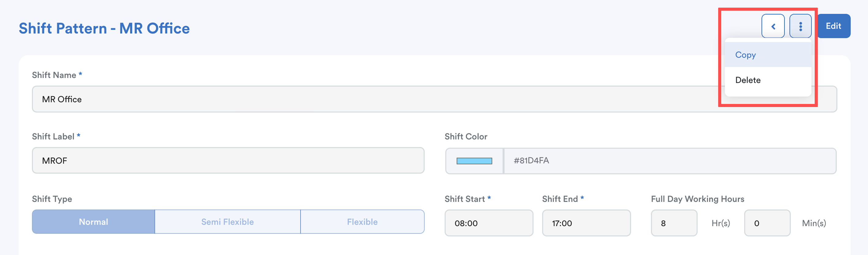
Task: Click the light blue shift color swatch
Action: pos(474,161)
